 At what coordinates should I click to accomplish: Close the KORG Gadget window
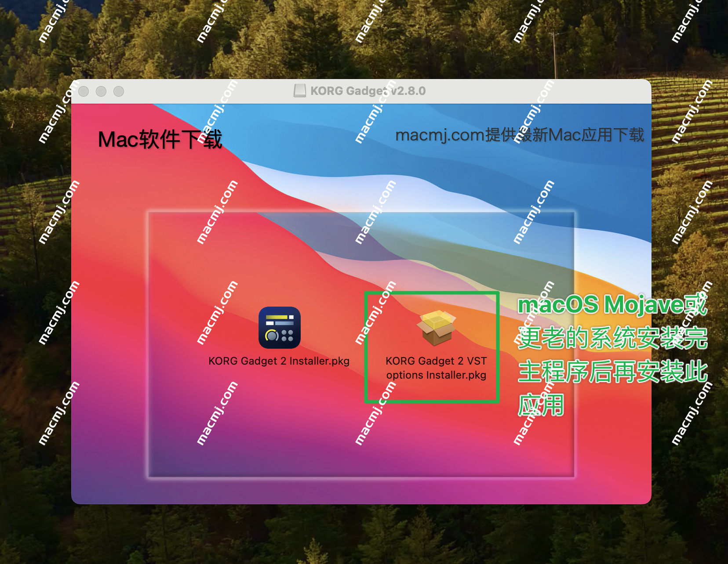(x=84, y=91)
